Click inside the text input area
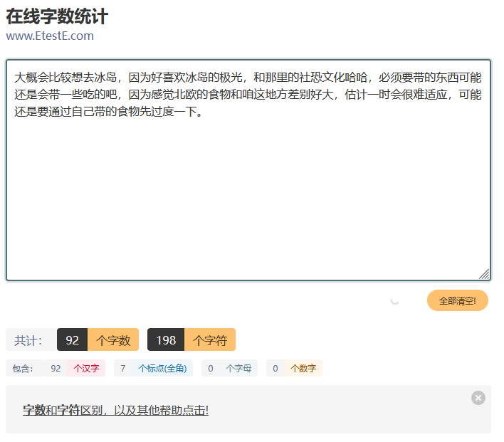Viewport: 504px width, 442px height. coord(248,170)
